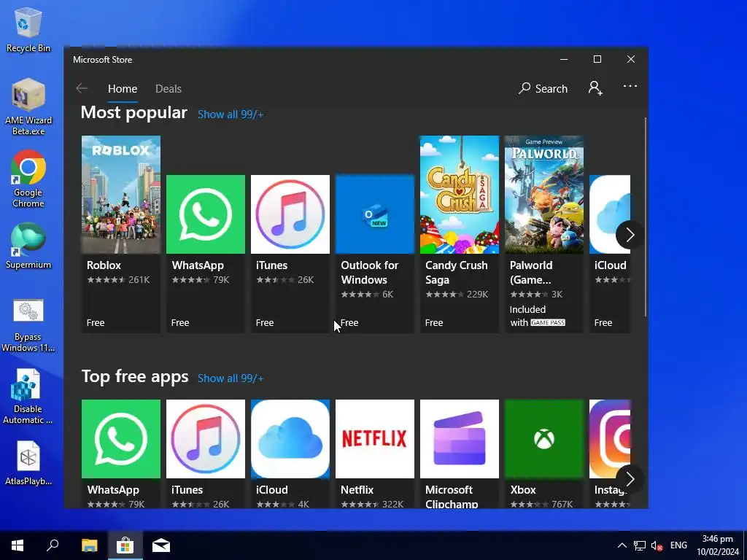747x560 pixels.
Task: Open the sign-in account icon
Action: (x=595, y=88)
